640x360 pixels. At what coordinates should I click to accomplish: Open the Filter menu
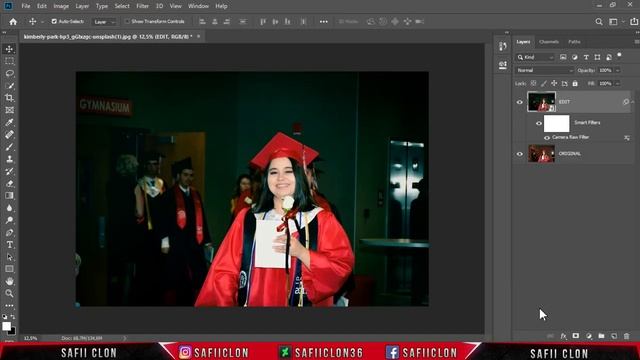coord(142,6)
